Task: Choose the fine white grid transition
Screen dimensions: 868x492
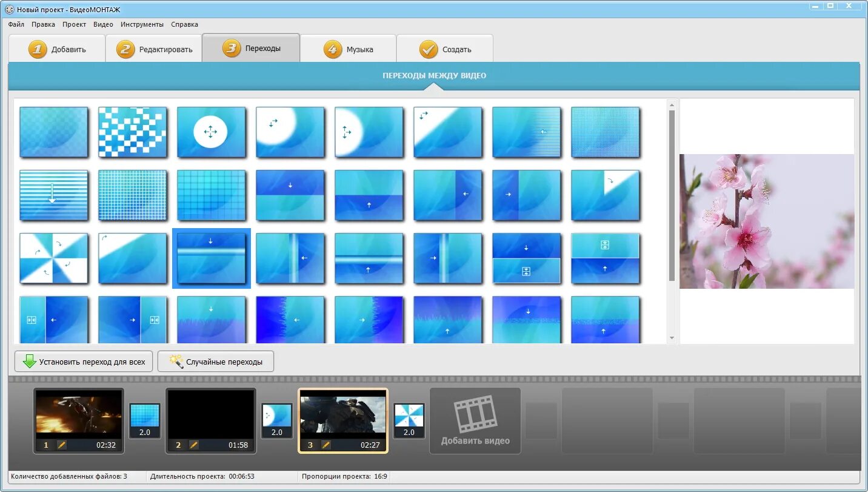Action: pos(133,195)
